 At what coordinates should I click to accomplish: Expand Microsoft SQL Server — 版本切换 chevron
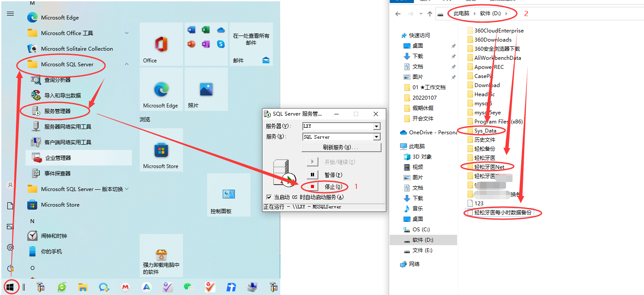[127, 189]
